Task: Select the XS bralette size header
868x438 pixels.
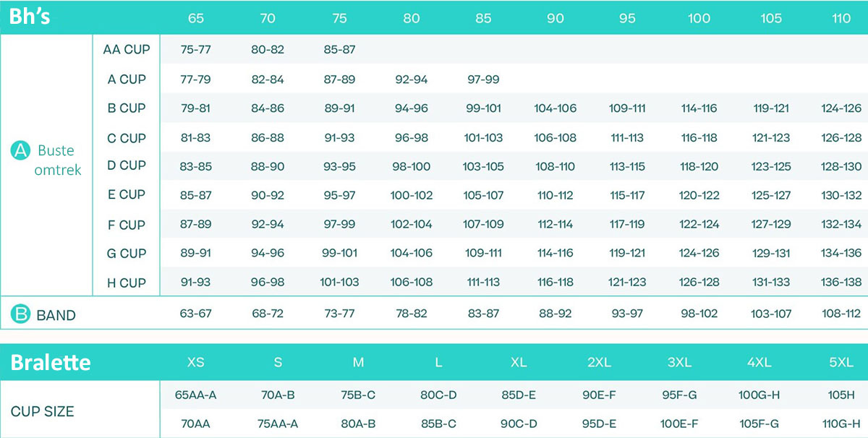Action: coord(196,362)
